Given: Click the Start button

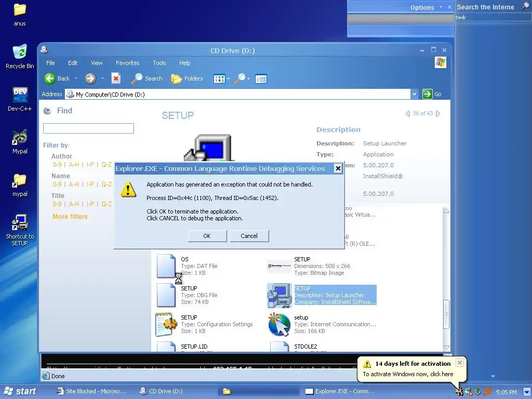Looking at the screenshot, I should 20,391.
